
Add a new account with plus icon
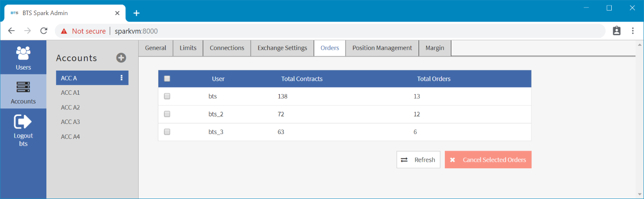[121, 58]
